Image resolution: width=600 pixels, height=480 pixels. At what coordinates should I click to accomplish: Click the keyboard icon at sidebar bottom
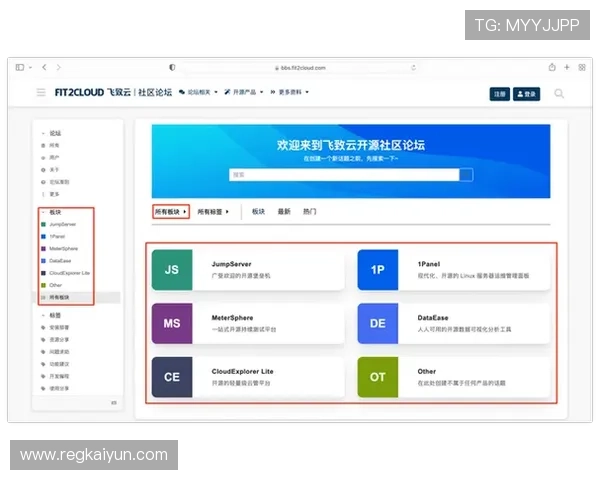[114, 403]
